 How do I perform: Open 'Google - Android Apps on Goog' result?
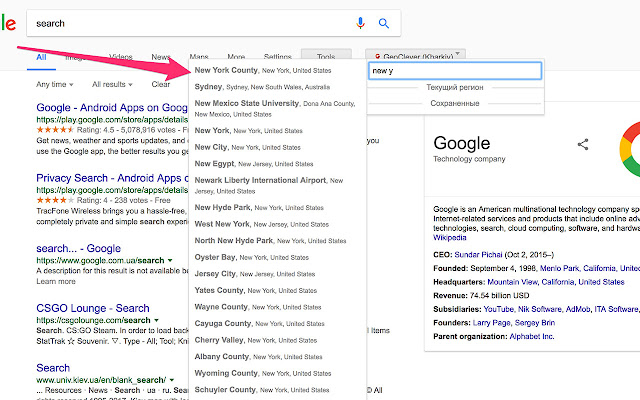click(x=112, y=108)
